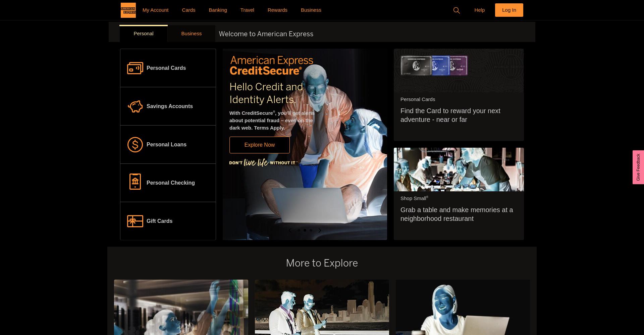This screenshot has height=335, width=644.
Task: Open the search magnifier icon
Action: (457, 10)
